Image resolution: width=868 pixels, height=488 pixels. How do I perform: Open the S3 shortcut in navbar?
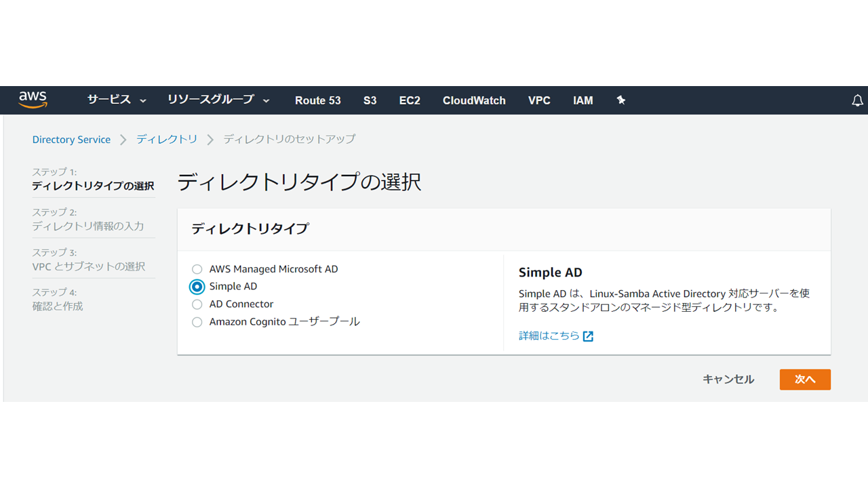(x=370, y=100)
